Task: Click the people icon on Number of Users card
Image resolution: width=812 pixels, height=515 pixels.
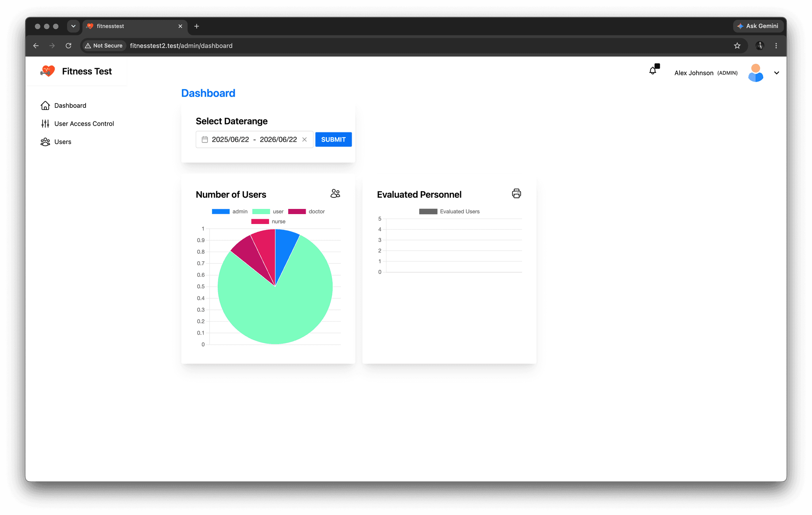Action: pyautogui.click(x=335, y=193)
